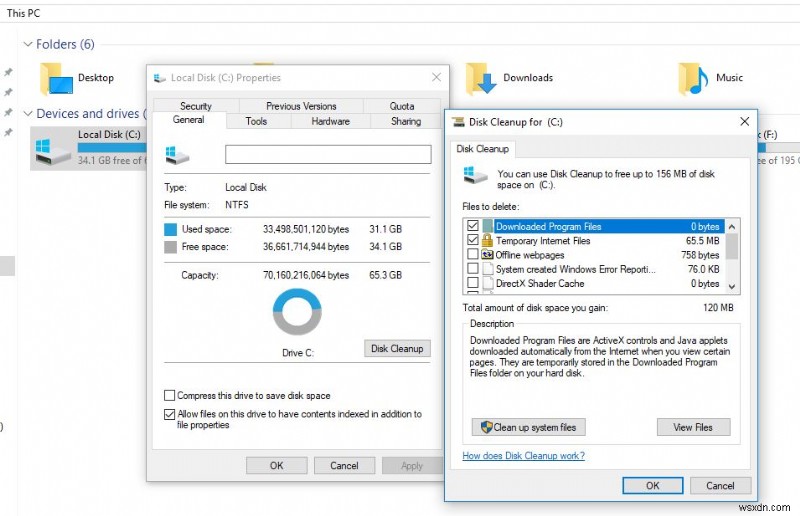
Task: Switch to the Sharing tab
Action: point(406,121)
